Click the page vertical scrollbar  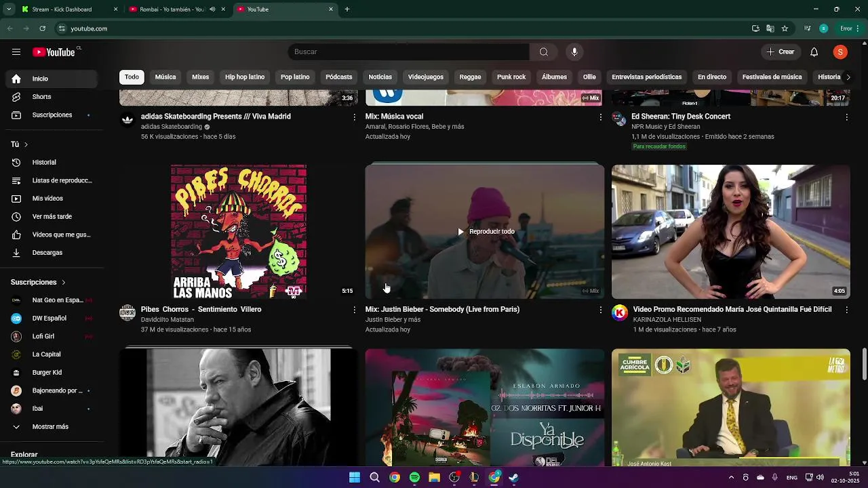pyautogui.click(x=864, y=365)
